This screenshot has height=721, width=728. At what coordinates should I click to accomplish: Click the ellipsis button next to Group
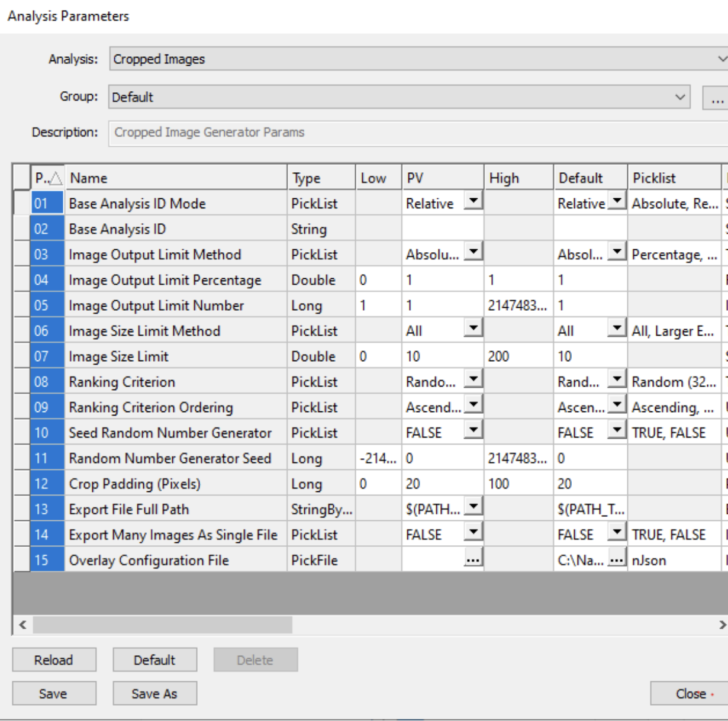(716, 98)
